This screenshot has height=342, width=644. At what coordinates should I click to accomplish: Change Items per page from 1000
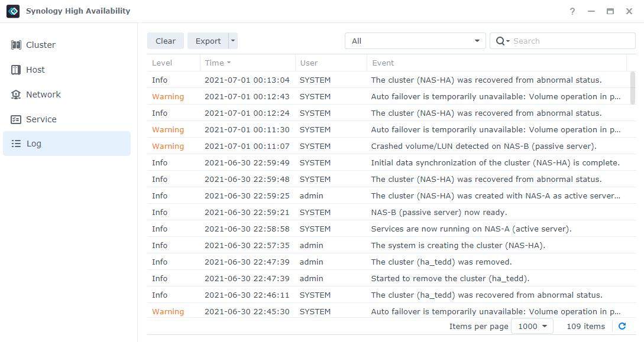coord(532,325)
